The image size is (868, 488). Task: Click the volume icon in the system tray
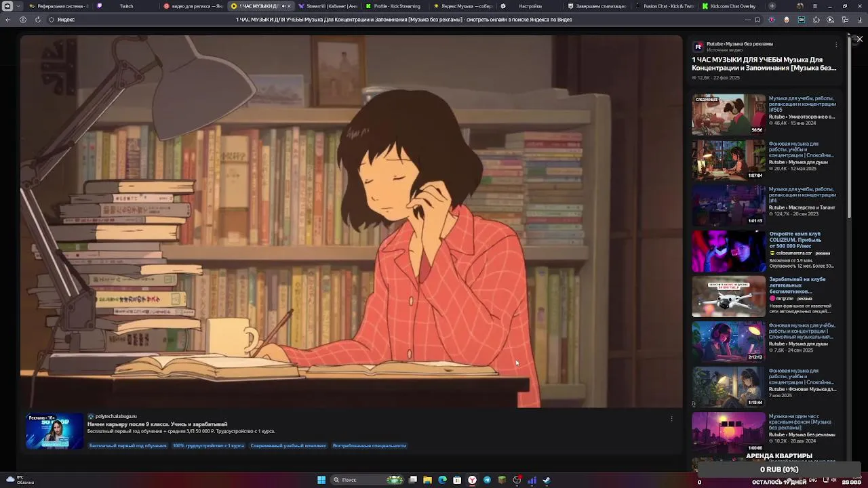pos(833,480)
